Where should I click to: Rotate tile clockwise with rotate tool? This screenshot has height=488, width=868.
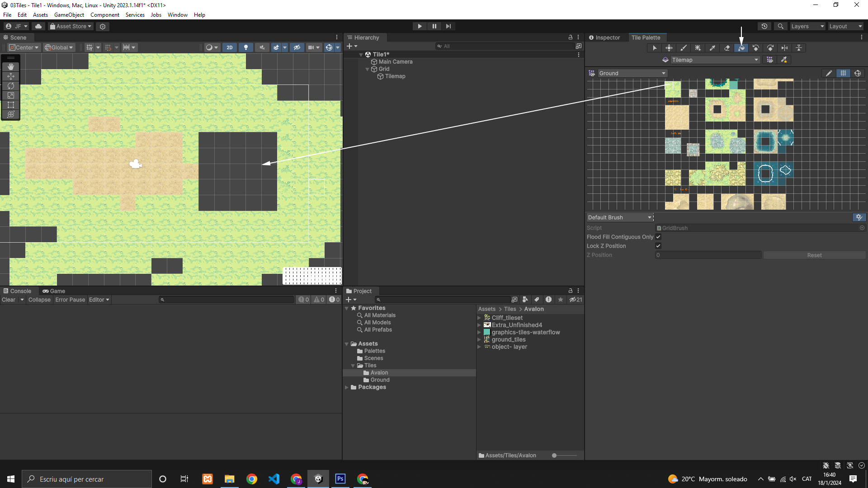[x=770, y=48]
